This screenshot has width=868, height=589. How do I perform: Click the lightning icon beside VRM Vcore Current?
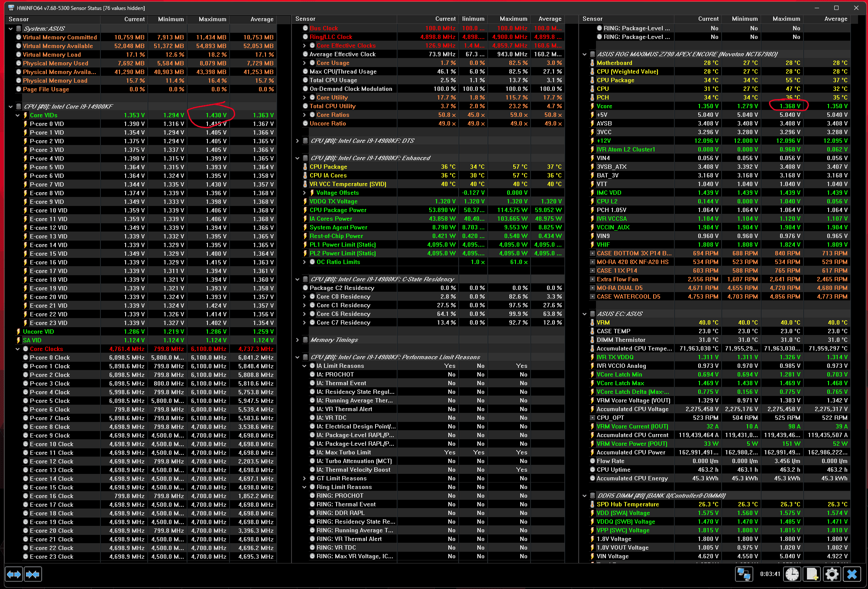(592, 426)
